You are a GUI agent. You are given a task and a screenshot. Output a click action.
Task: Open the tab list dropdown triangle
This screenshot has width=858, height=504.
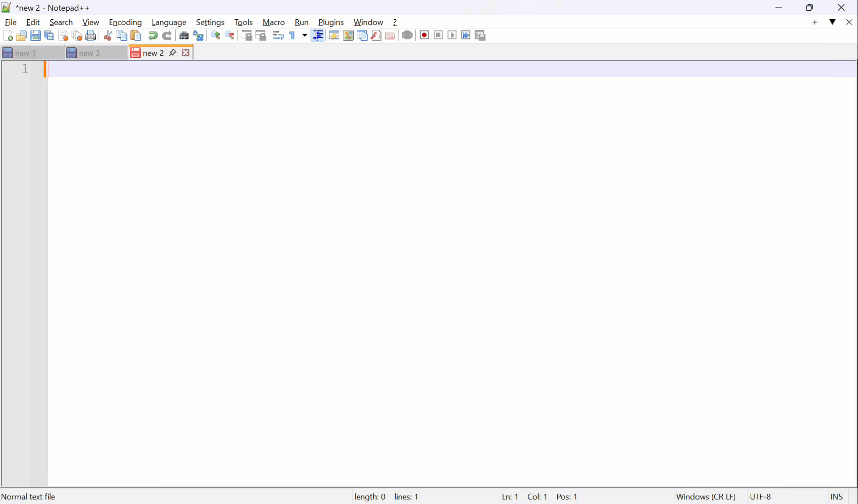coord(832,22)
